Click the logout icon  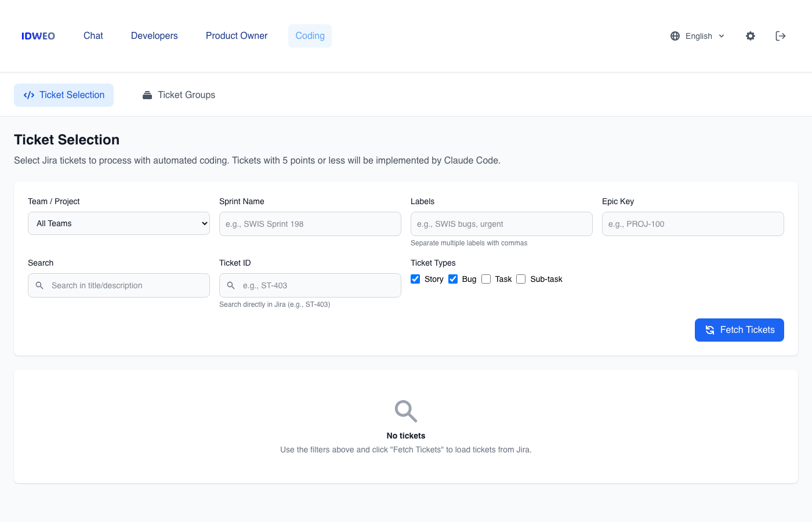(x=780, y=35)
